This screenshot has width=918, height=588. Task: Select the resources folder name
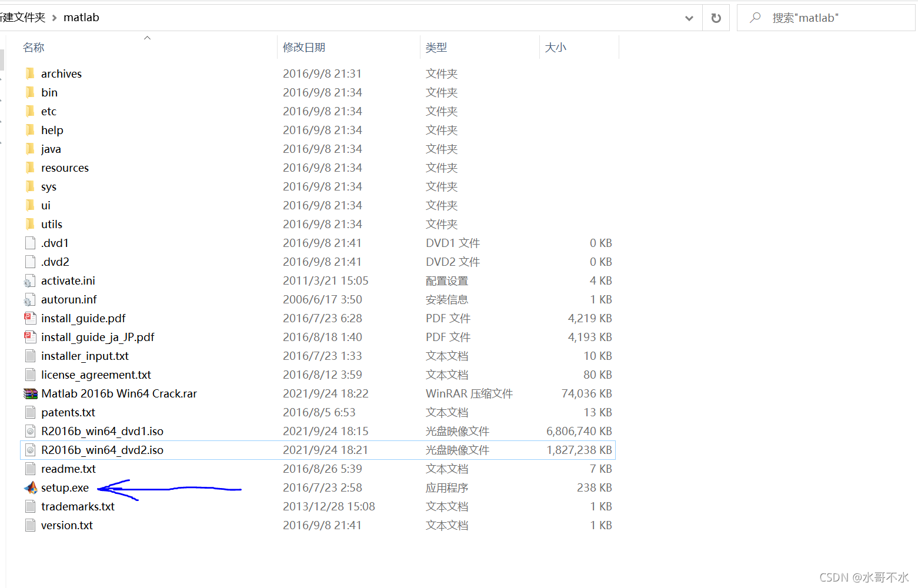65,168
